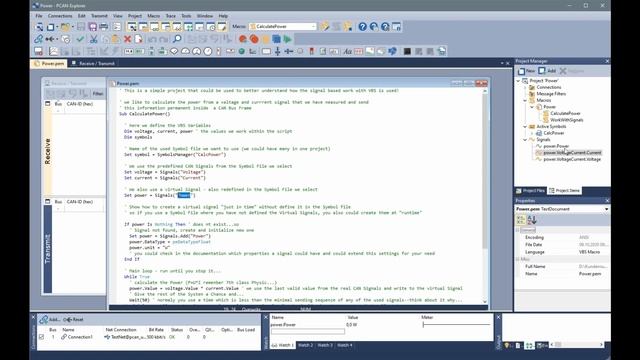This screenshot has width=640, height=360.
Task: Click the Filter button in the Receive window
Action: coord(98,94)
